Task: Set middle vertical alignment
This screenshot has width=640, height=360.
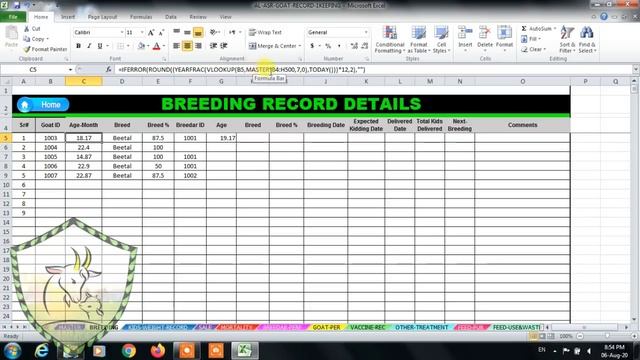Action: click(187, 32)
